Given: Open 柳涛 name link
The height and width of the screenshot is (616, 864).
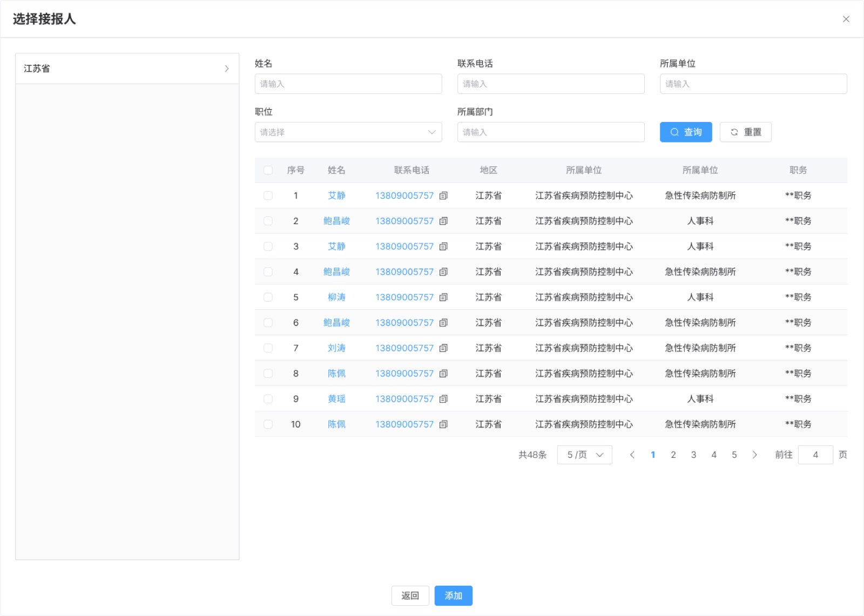Looking at the screenshot, I should pos(336,297).
